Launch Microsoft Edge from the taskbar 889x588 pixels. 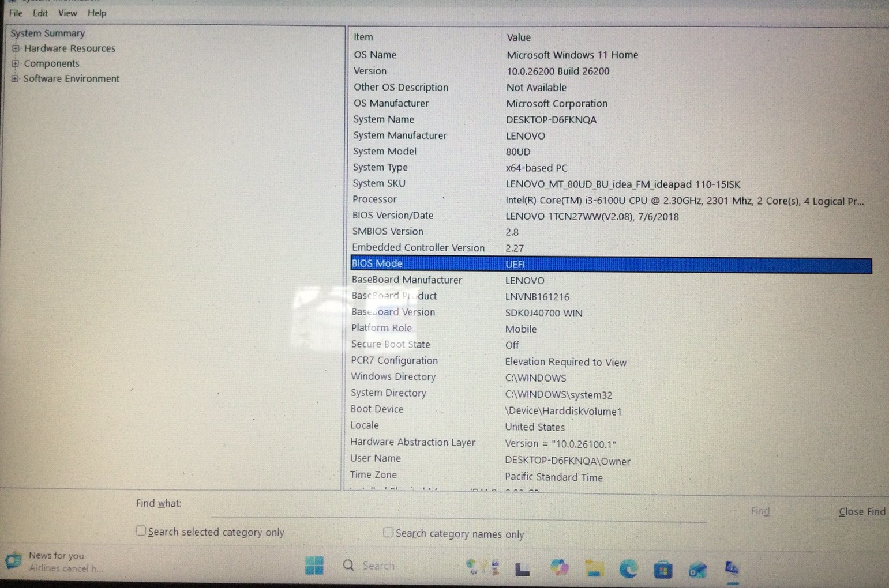point(628,569)
